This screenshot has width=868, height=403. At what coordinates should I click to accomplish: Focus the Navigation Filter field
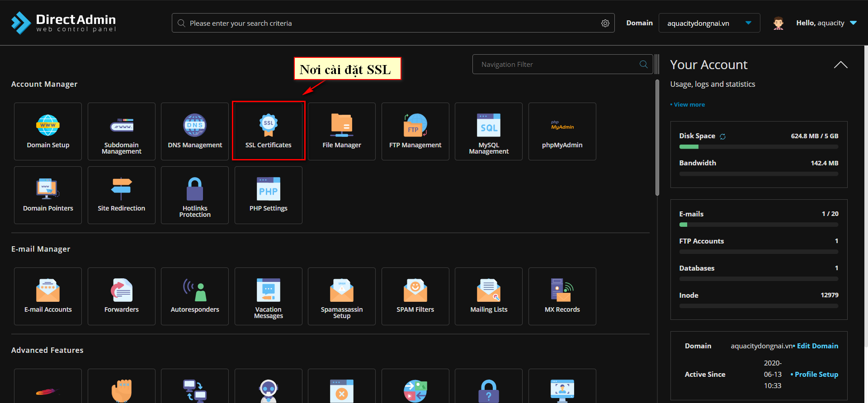point(562,64)
